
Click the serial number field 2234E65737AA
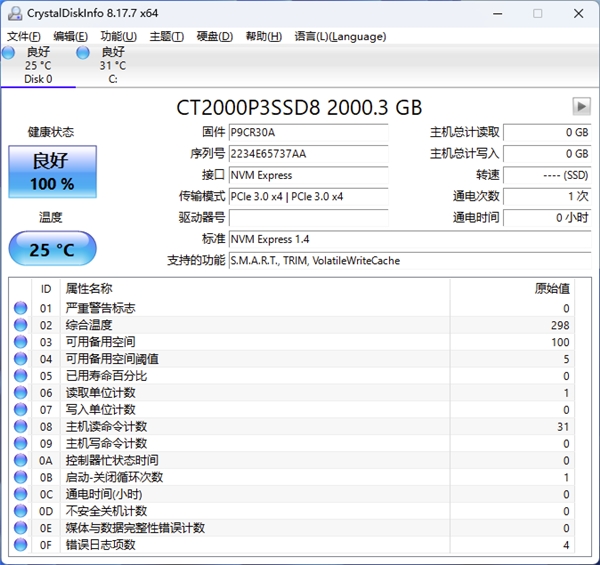coord(308,154)
